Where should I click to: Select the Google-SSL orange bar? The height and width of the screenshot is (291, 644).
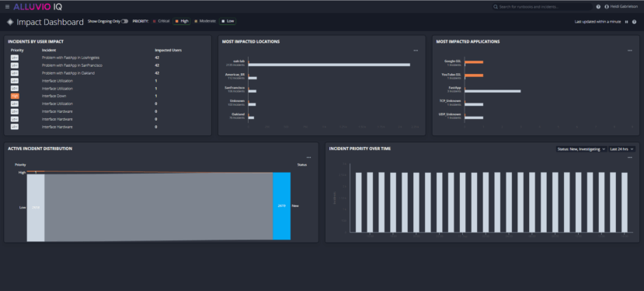tap(474, 62)
